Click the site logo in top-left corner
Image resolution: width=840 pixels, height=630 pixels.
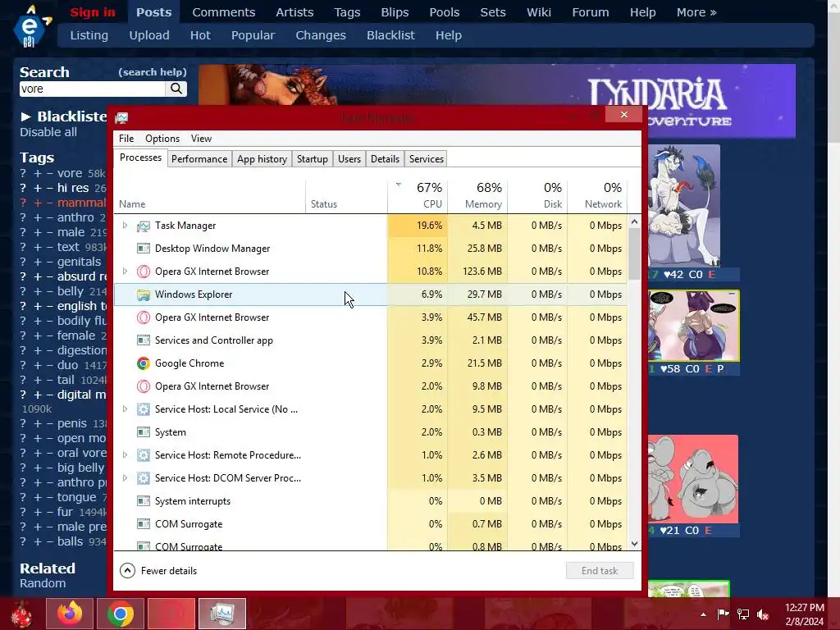[31, 27]
